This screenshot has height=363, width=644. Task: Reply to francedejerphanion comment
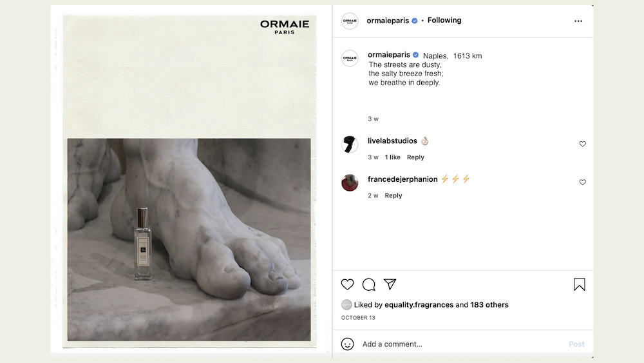pyautogui.click(x=393, y=195)
